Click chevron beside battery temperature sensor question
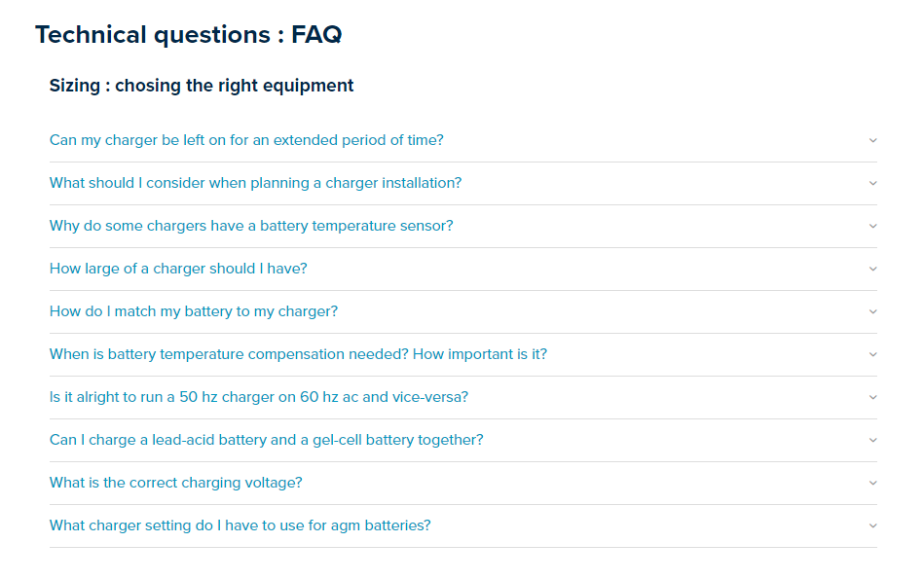 click(x=872, y=226)
